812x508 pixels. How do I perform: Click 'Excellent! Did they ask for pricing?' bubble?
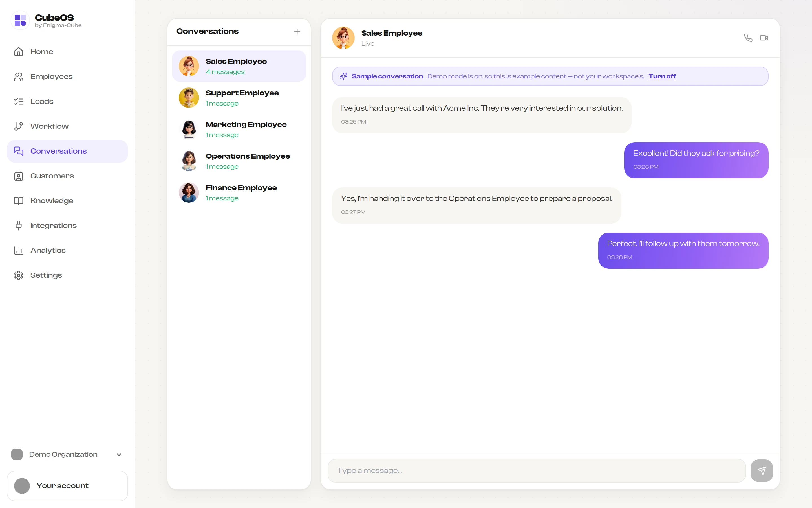click(696, 160)
